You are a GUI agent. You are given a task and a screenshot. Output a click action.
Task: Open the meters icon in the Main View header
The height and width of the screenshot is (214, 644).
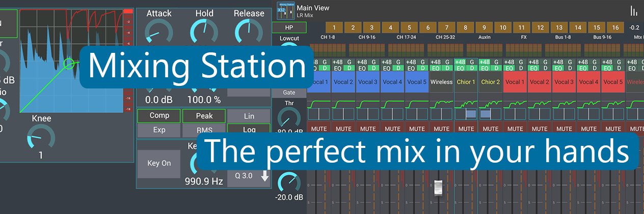(x=634, y=11)
